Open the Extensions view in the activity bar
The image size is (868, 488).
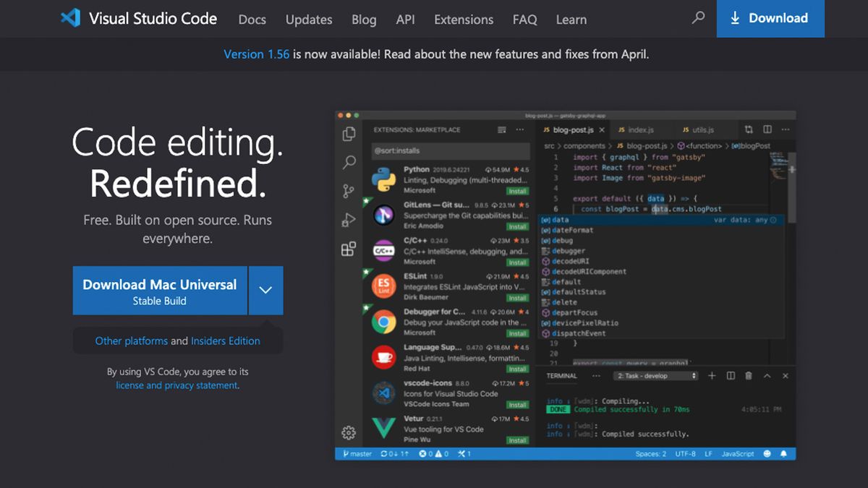pos(349,249)
